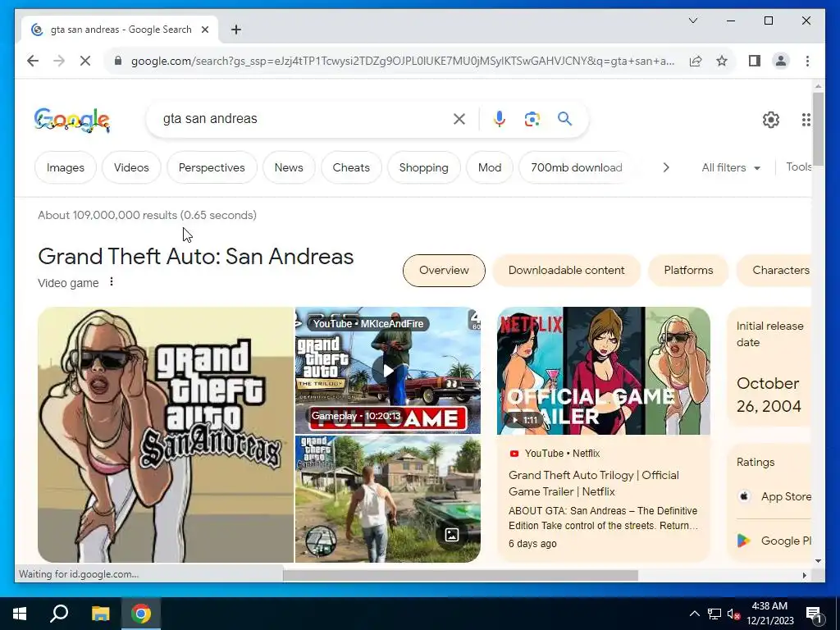Show more filter chips with right arrow

point(666,167)
